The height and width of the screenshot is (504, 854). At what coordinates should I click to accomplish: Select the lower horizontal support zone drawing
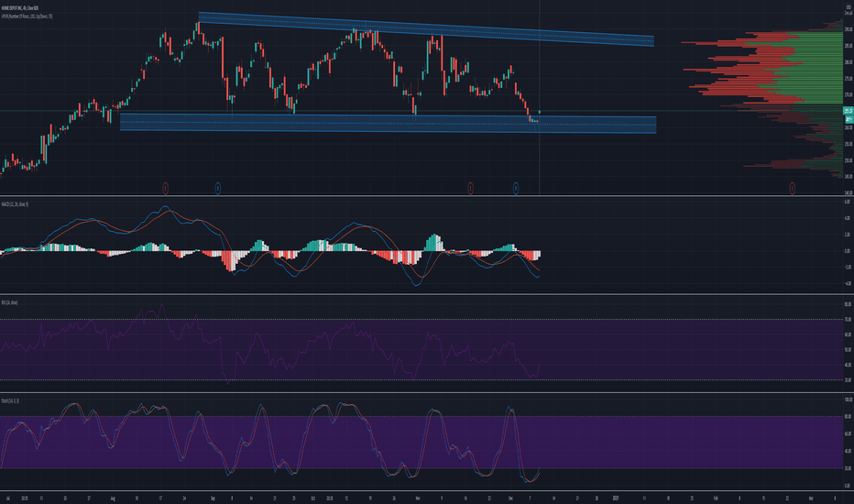click(x=388, y=123)
